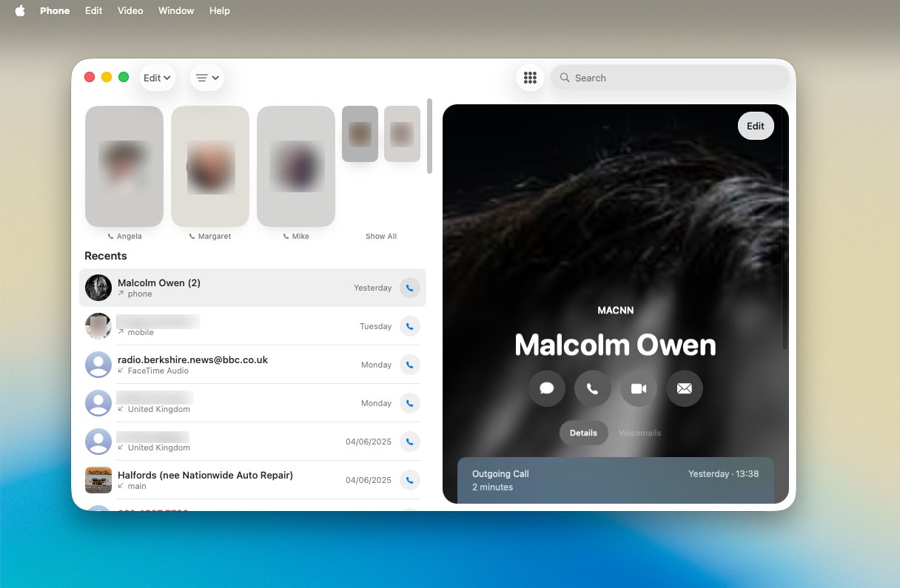The image size is (900, 588).
Task: Open the keypad dial pad icon
Action: point(530,78)
